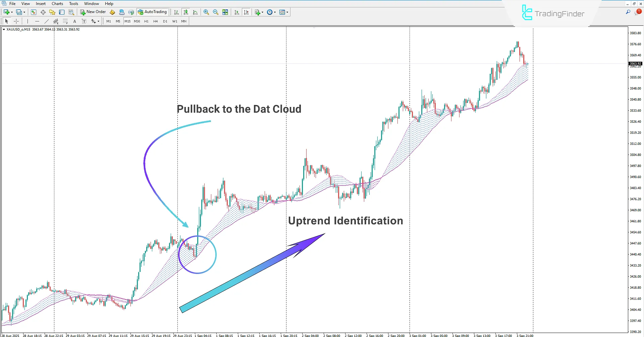The image size is (644, 337).
Task: Toggle the chart shift
Action: (247, 12)
